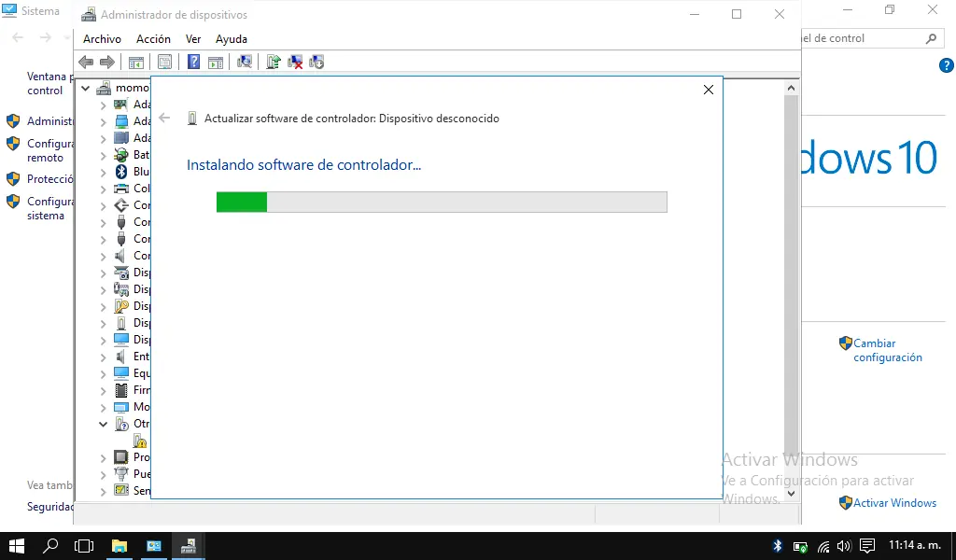The image size is (956, 560).
Task: Expand the Mo monitors node
Action: pos(103,407)
